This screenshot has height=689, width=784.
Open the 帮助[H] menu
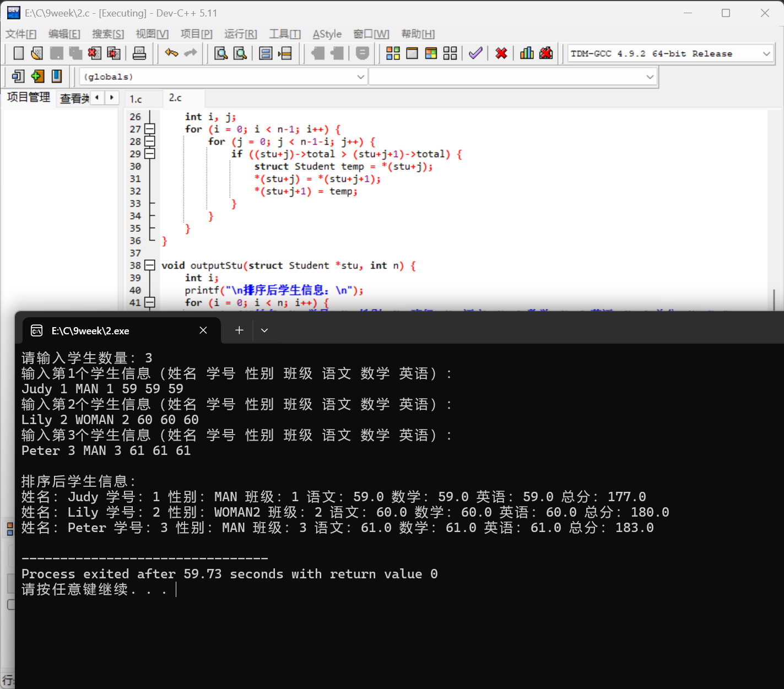[x=418, y=34]
